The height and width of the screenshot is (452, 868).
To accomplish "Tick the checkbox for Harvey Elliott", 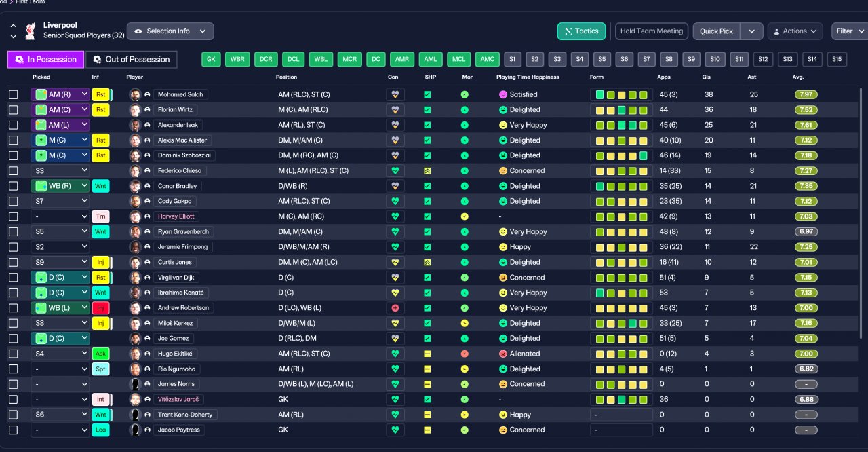I will click(x=14, y=216).
